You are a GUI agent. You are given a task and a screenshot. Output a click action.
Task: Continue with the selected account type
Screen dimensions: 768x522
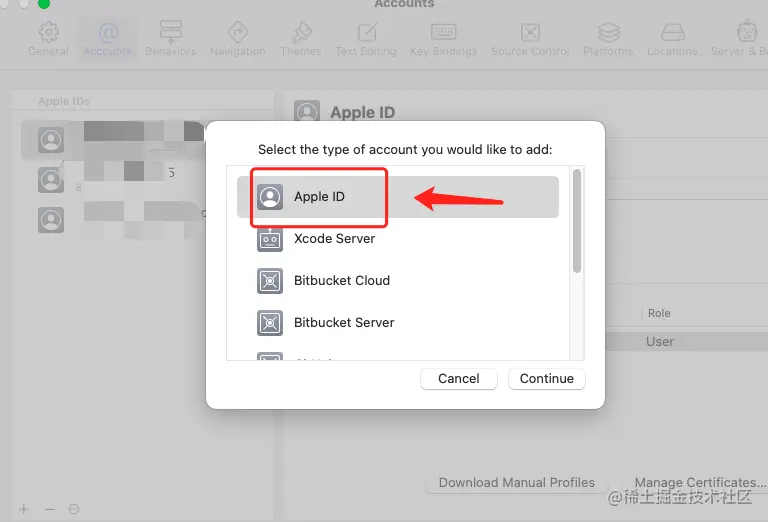[547, 379]
